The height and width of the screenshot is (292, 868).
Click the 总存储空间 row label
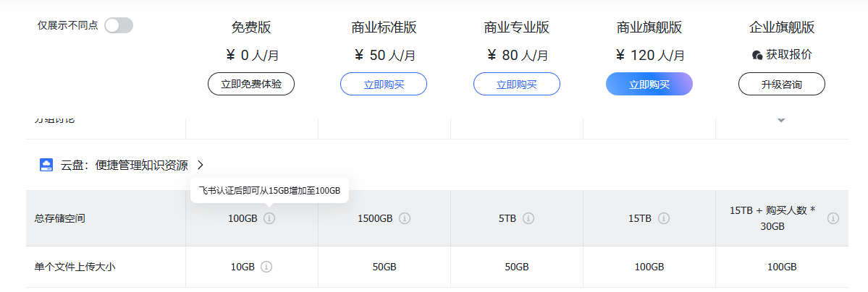pos(59,218)
